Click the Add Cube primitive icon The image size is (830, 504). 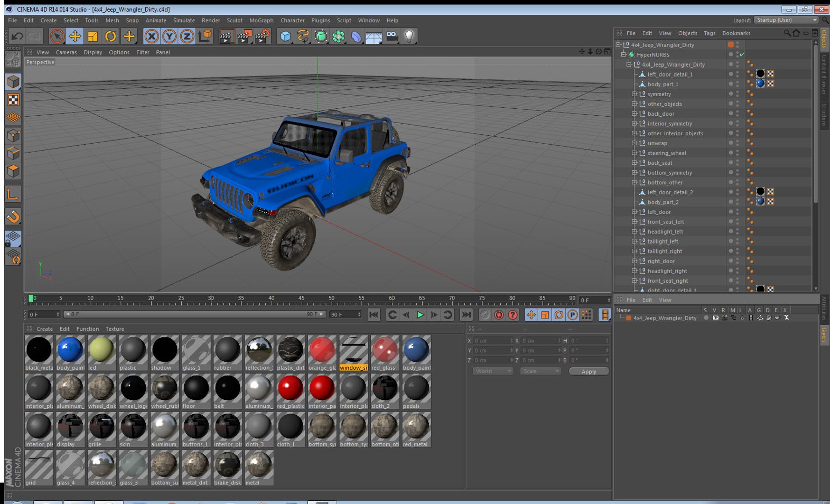(x=285, y=36)
